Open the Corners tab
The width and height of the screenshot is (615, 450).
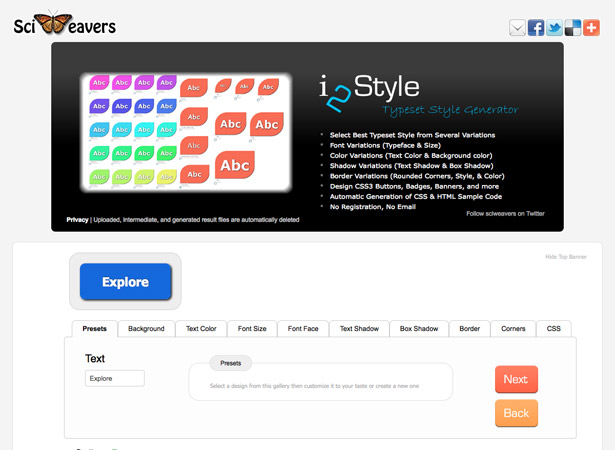513,329
